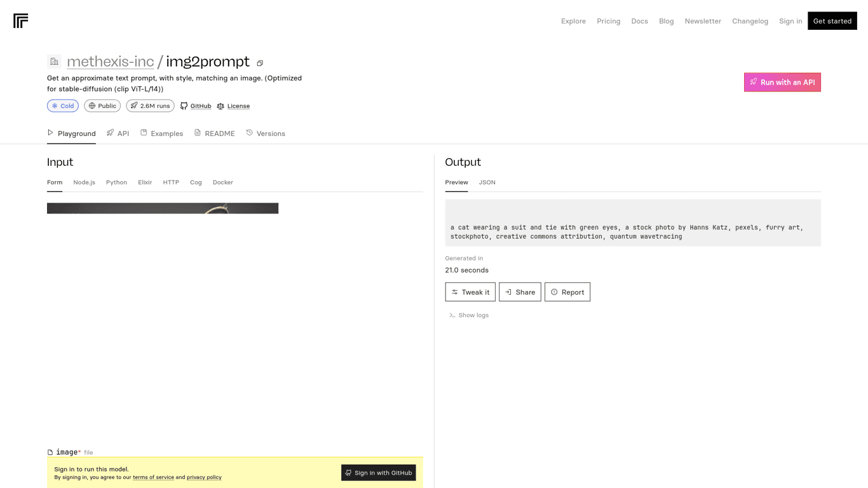Click Sign in with GitHub button

coord(378,473)
